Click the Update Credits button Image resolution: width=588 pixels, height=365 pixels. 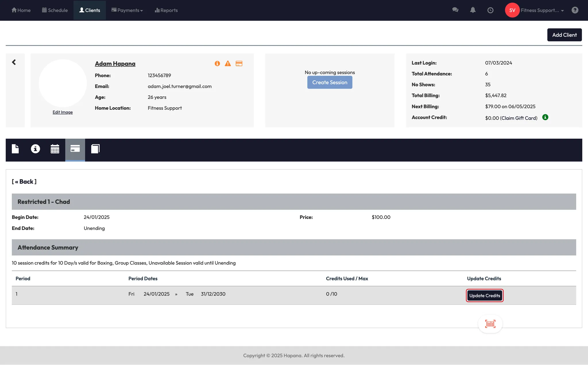point(484,296)
